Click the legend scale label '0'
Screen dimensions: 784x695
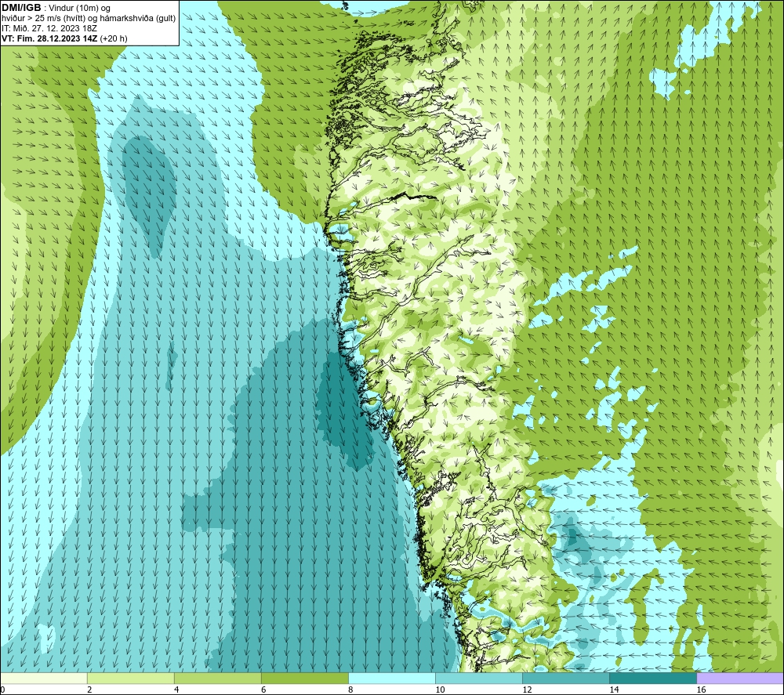2,690
